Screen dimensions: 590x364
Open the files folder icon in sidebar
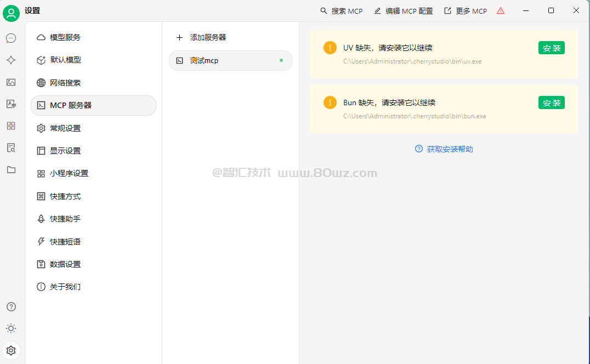point(11,170)
